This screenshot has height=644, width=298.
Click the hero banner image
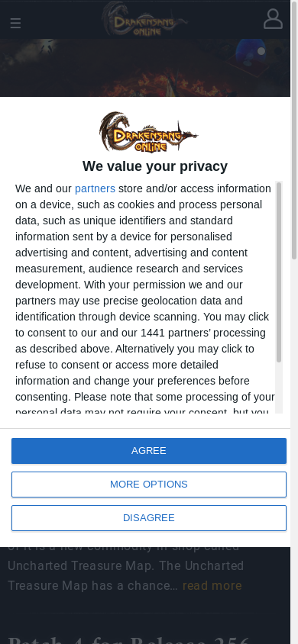click(x=145, y=68)
